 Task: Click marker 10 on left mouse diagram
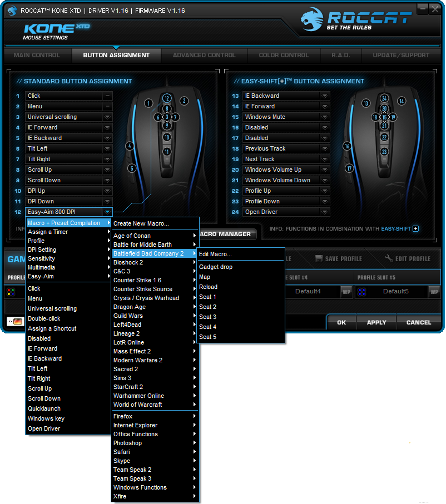(x=167, y=138)
